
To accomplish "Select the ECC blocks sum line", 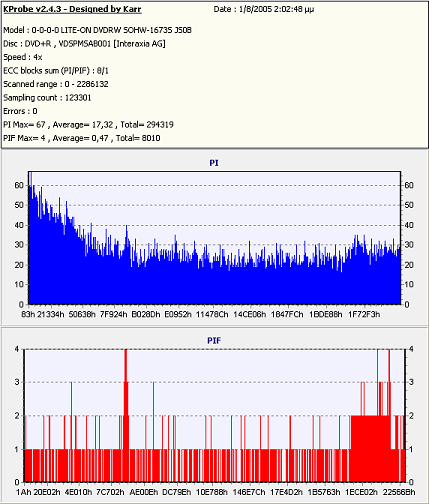I will (x=56, y=71).
